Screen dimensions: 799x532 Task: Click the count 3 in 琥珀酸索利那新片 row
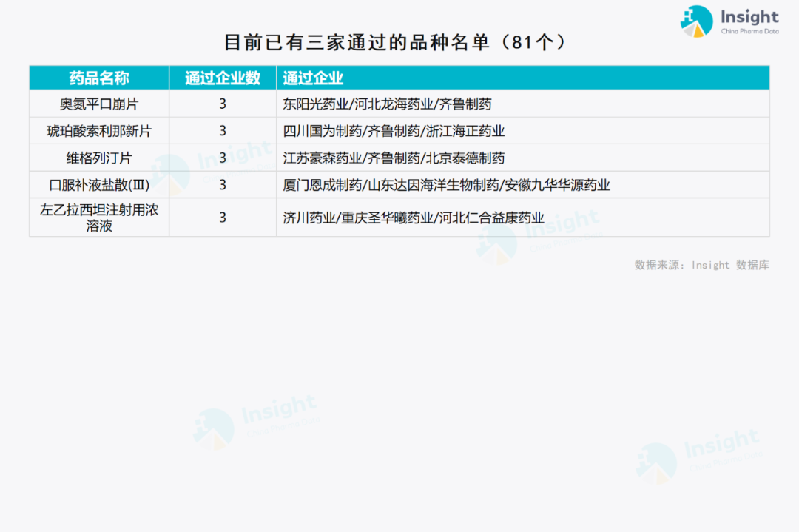pyautogui.click(x=223, y=131)
